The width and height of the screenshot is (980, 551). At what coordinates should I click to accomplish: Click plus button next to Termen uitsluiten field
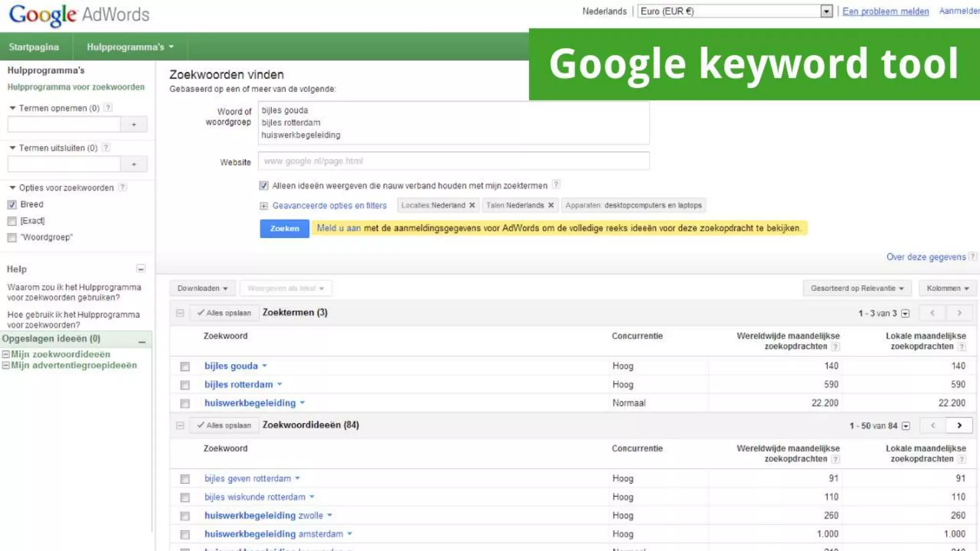click(x=134, y=164)
